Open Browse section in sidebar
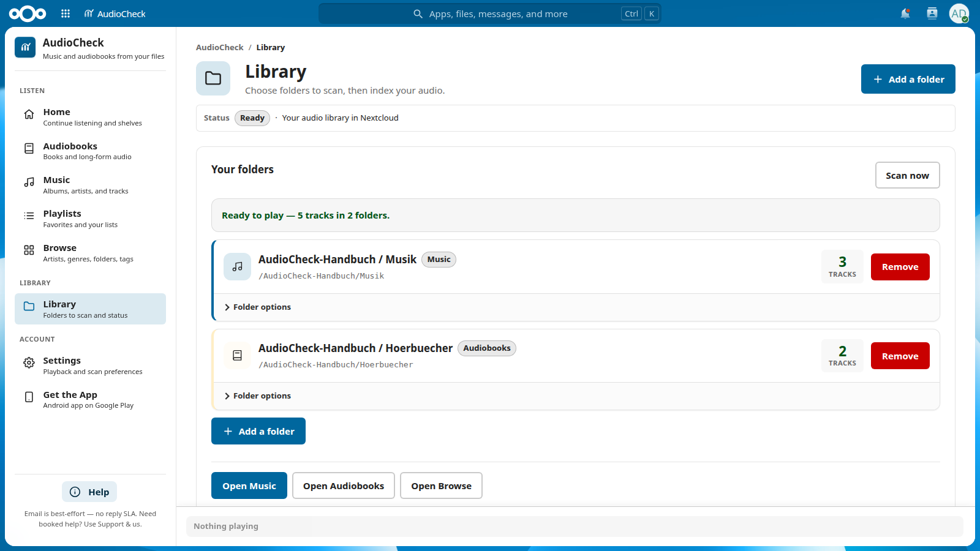The width and height of the screenshot is (980, 551). coord(90,253)
